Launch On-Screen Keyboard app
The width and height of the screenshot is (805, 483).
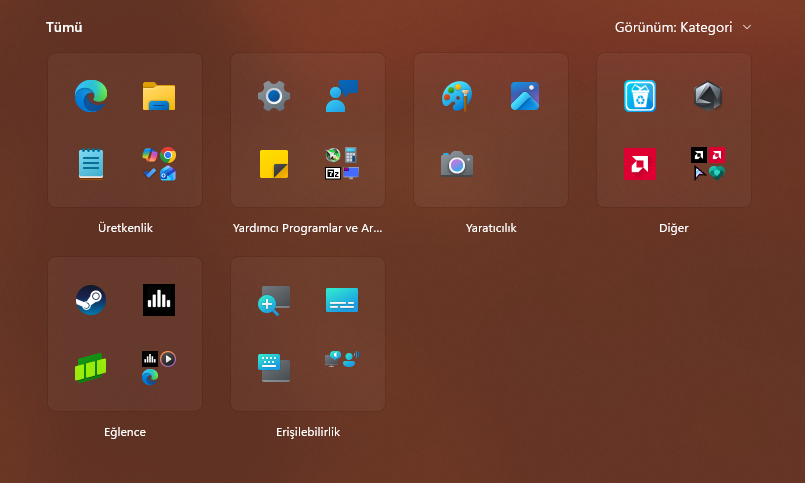coord(274,368)
